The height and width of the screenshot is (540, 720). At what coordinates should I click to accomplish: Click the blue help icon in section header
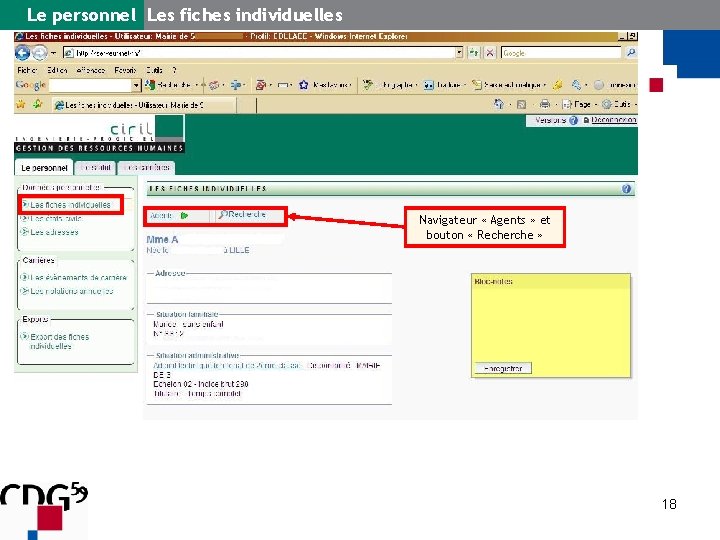(x=626, y=189)
